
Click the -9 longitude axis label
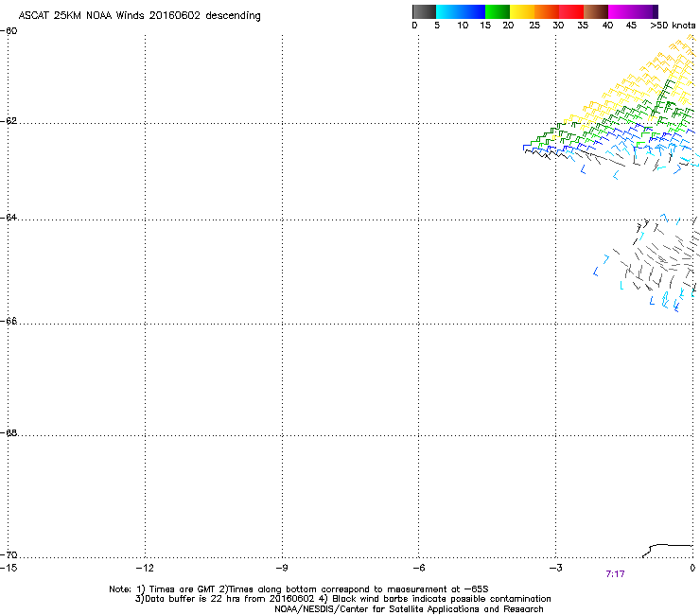(x=281, y=568)
